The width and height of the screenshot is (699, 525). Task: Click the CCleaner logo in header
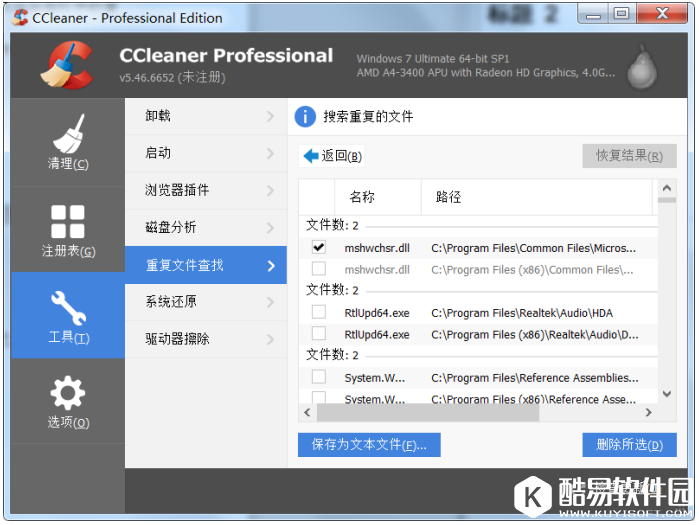pyautogui.click(x=66, y=63)
